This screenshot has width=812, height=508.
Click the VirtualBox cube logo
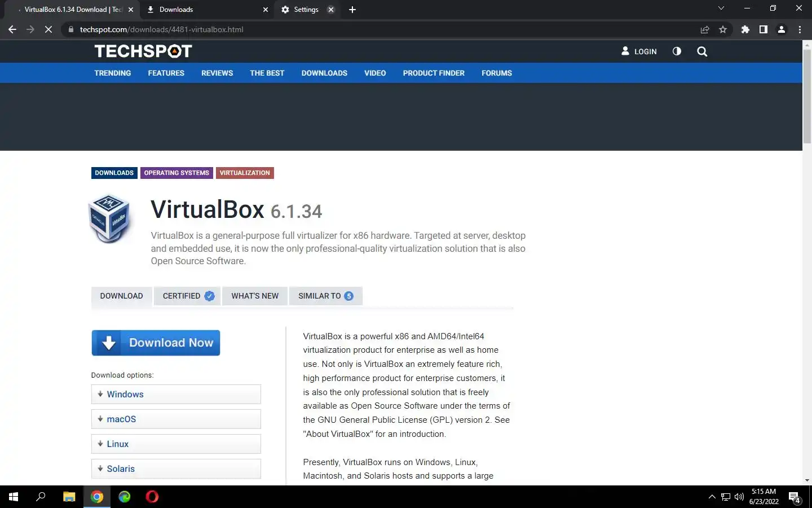pos(110,218)
